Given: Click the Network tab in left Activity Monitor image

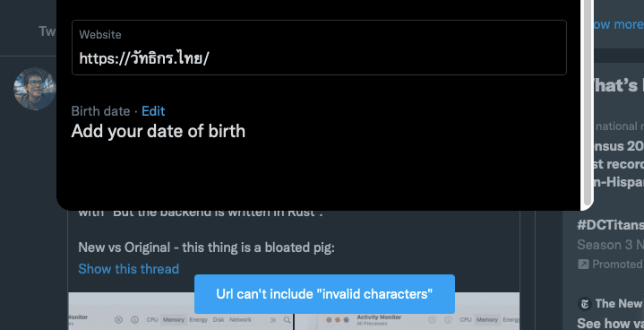Looking at the screenshot, I should 240,320.
